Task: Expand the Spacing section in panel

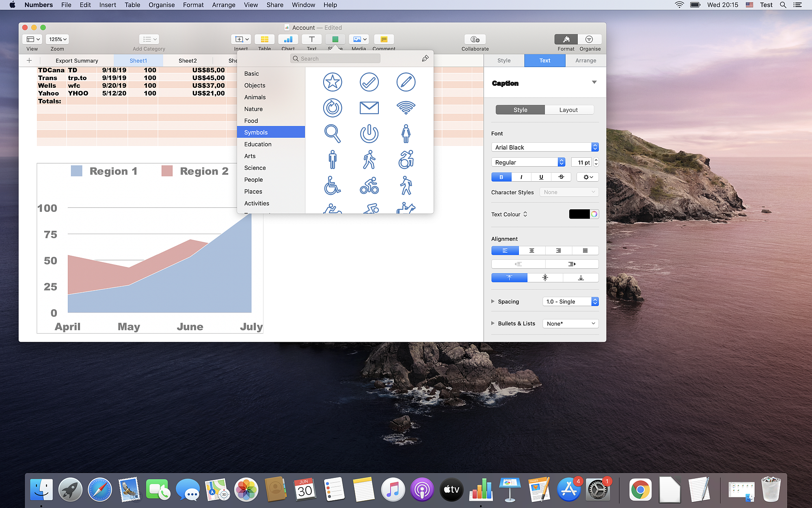Action: (493, 302)
